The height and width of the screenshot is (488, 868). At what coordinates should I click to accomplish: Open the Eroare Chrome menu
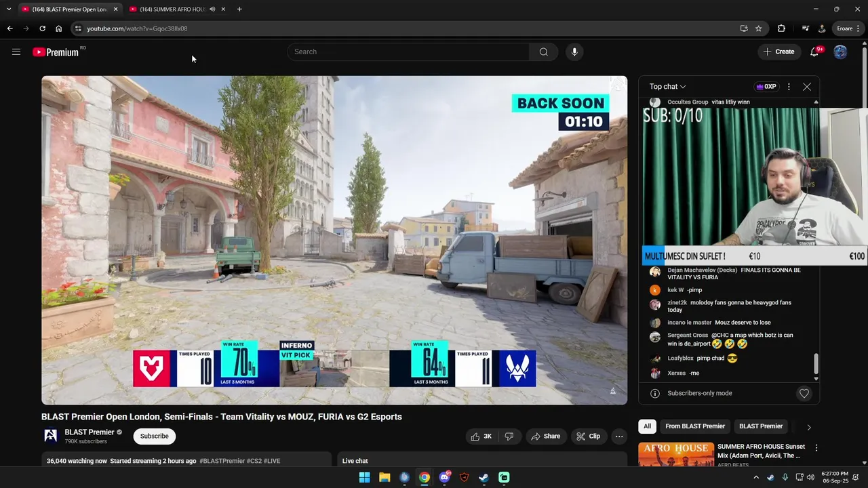click(x=849, y=28)
